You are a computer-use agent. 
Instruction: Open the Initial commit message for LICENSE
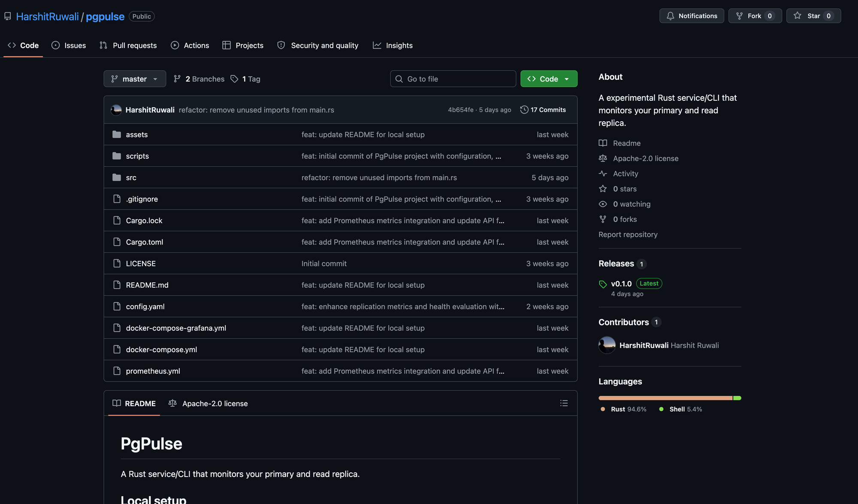(x=324, y=264)
